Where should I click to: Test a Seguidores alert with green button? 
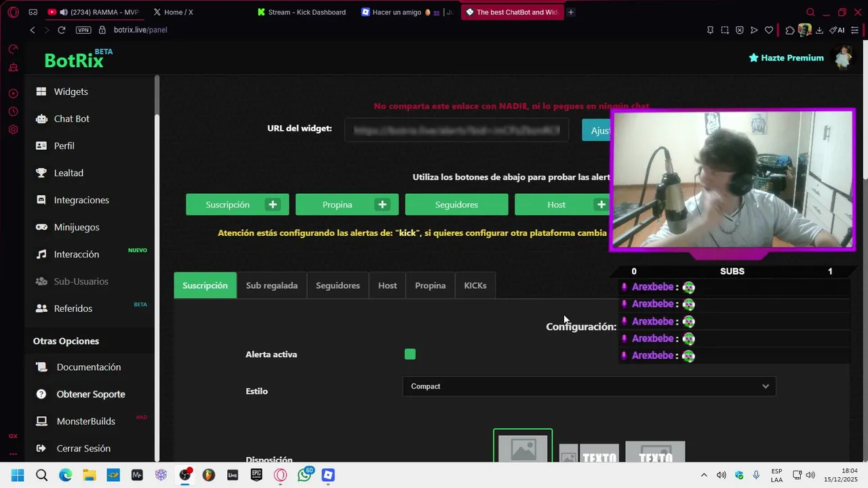[x=456, y=205]
